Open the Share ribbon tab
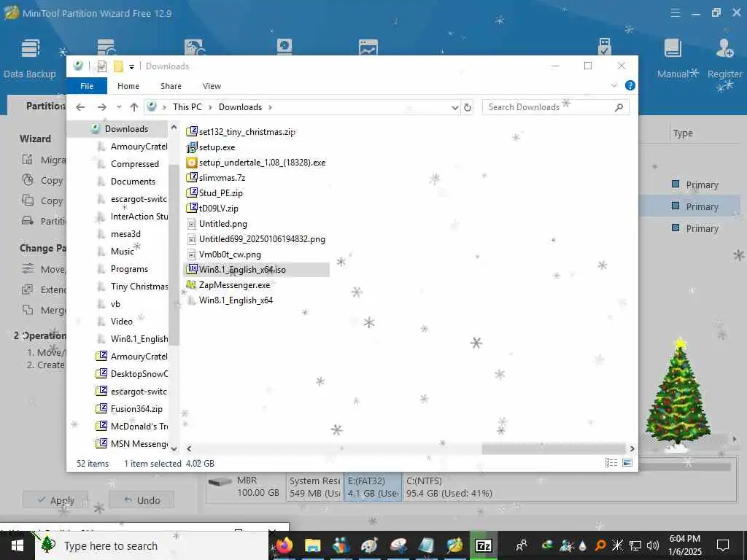The image size is (747, 560). [x=171, y=86]
